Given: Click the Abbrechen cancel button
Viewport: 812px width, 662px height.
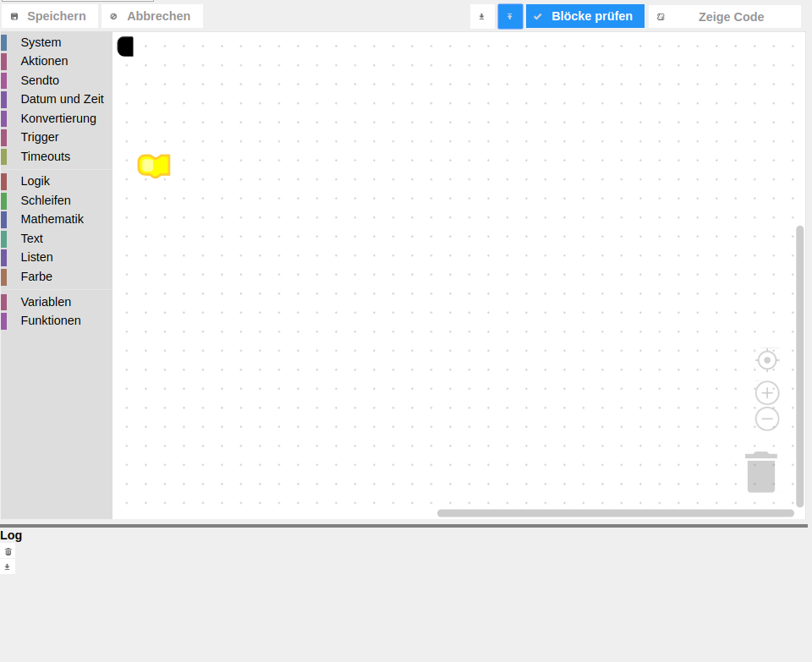Looking at the screenshot, I should coord(151,16).
